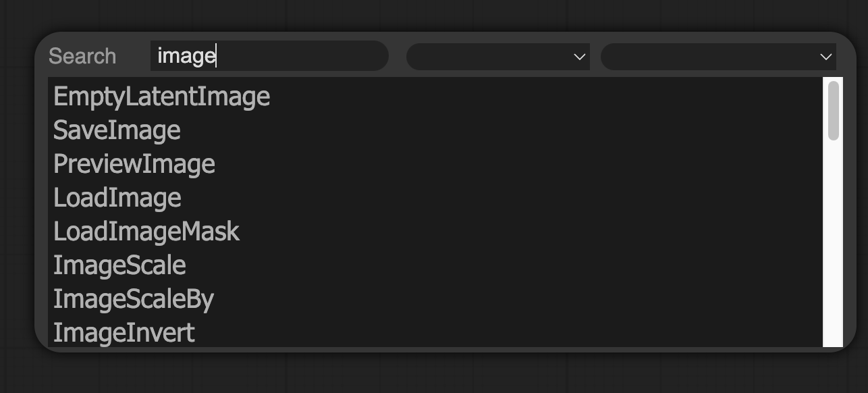Place cursor after the word image
The height and width of the screenshot is (393, 868).
[217, 57]
